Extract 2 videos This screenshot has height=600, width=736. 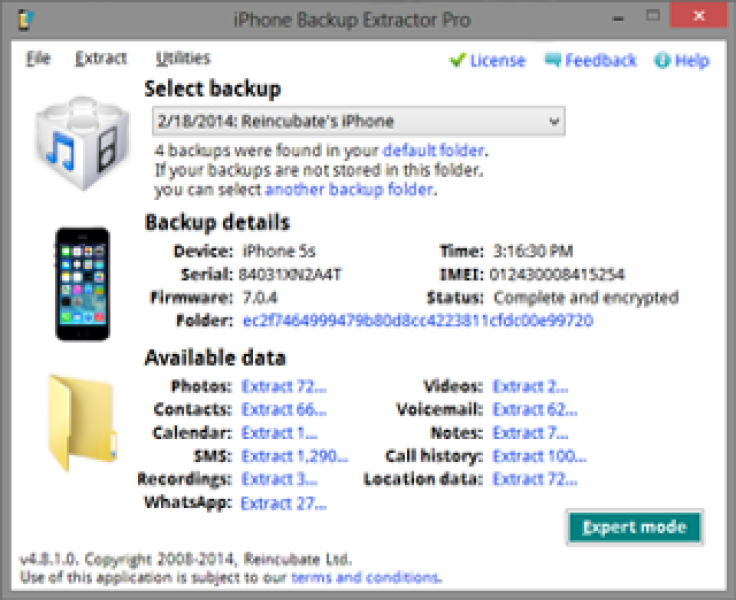530,386
